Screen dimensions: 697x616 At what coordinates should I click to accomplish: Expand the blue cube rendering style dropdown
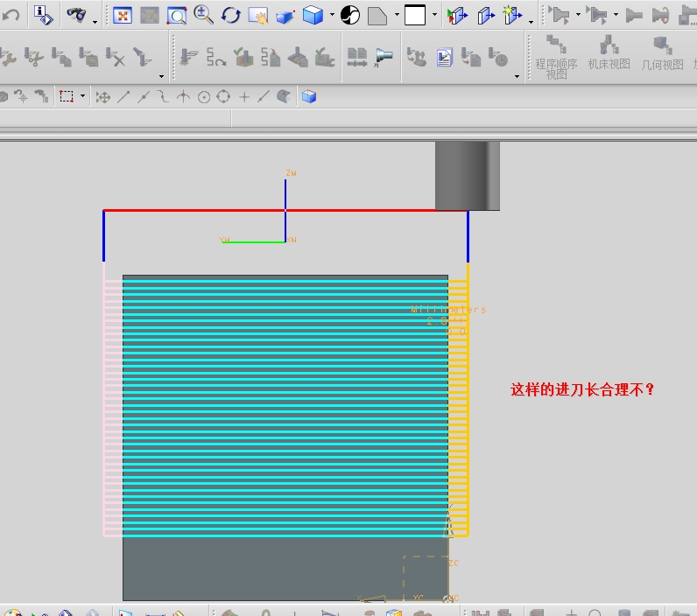332,15
